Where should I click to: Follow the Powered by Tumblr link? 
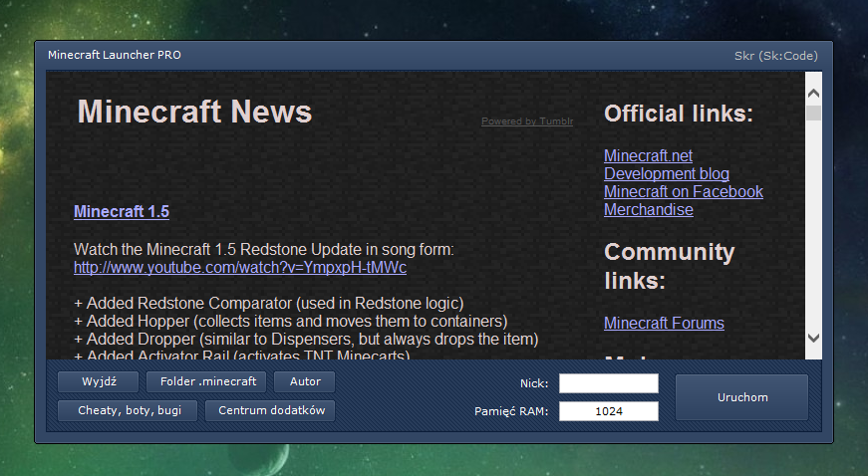point(527,121)
